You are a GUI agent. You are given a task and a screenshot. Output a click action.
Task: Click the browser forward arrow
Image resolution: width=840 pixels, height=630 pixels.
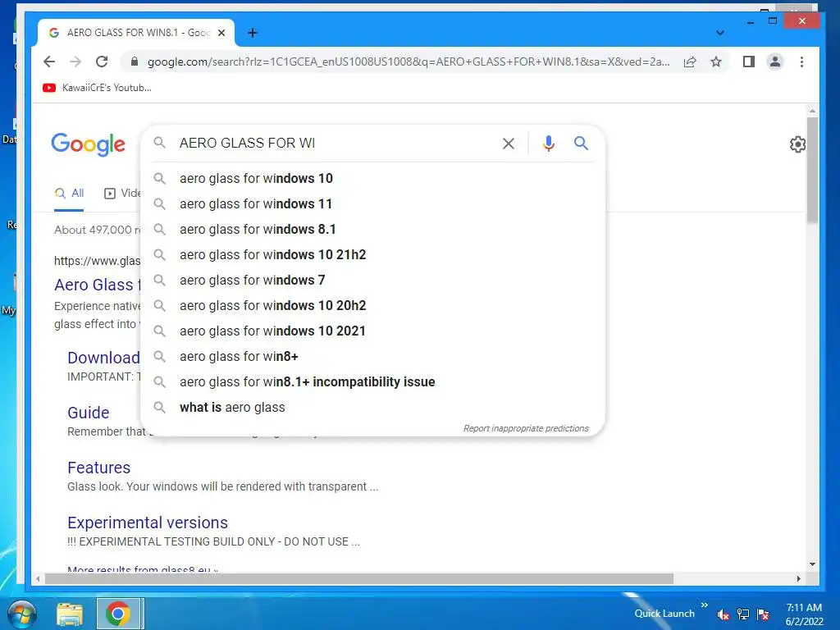75,62
